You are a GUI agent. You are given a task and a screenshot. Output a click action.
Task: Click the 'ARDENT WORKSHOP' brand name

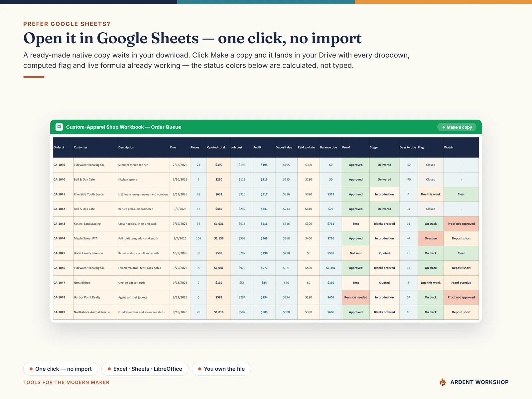[479, 382]
